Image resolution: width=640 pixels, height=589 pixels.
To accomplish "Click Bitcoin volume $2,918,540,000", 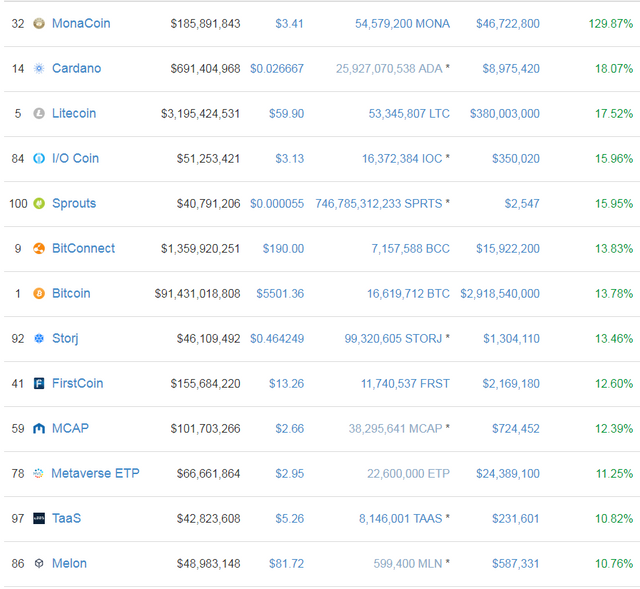I will (500, 293).
